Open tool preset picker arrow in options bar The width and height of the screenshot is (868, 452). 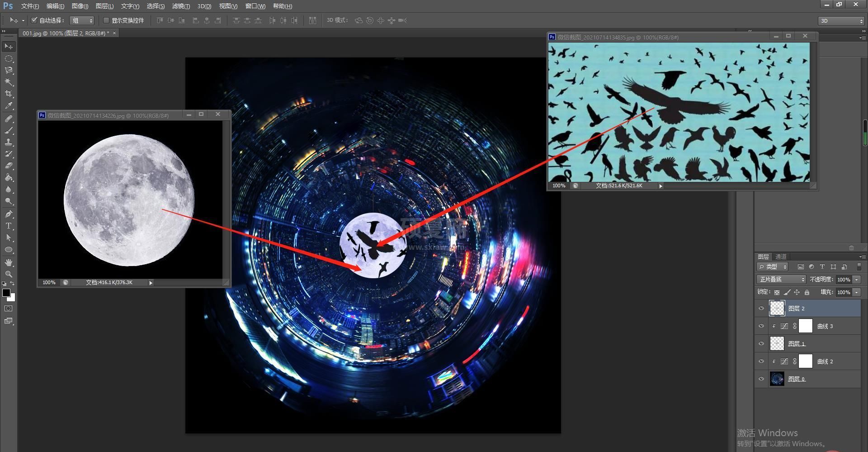click(23, 20)
